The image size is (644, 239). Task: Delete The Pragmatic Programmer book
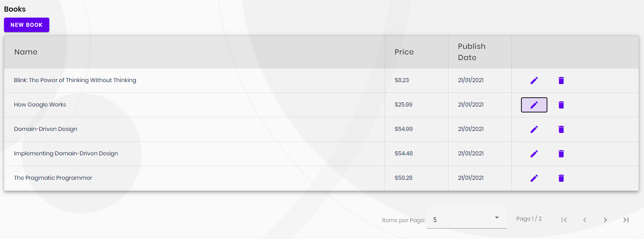pyautogui.click(x=561, y=178)
